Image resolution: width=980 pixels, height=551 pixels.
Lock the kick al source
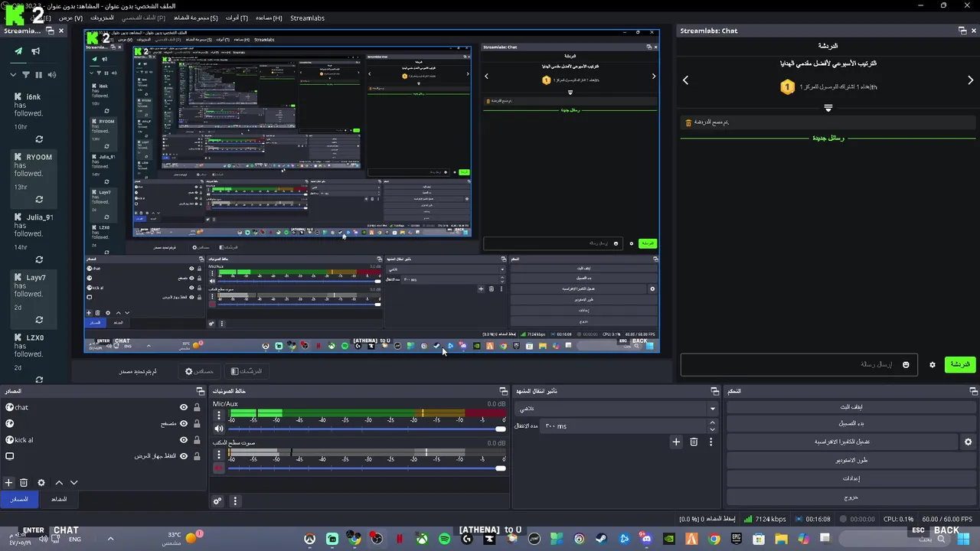click(197, 440)
